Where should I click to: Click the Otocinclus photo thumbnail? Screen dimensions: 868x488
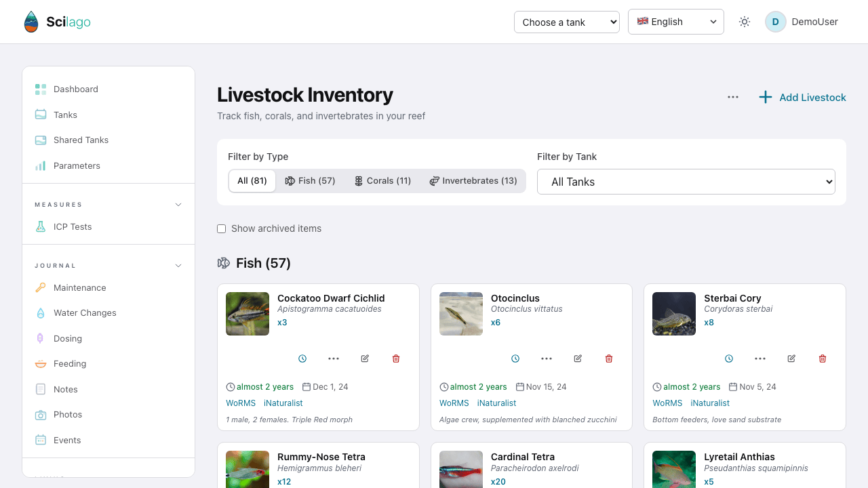coord(461,314)
